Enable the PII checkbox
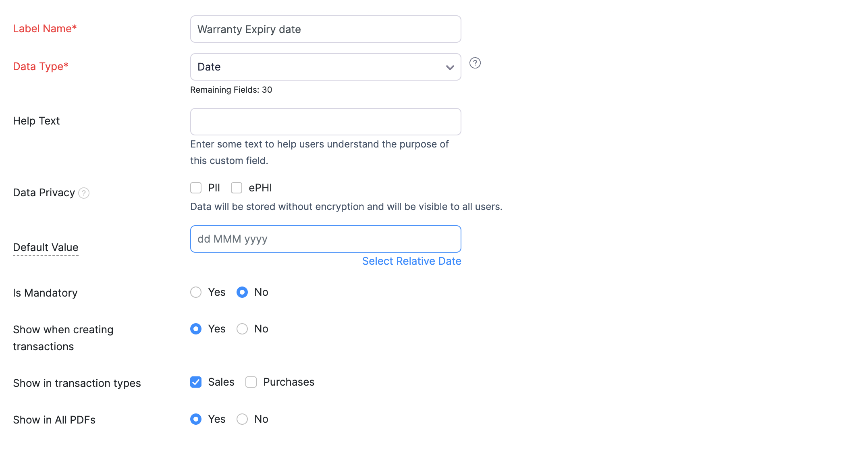Viewport: 868px width, 461px height. tap(196, 188)
